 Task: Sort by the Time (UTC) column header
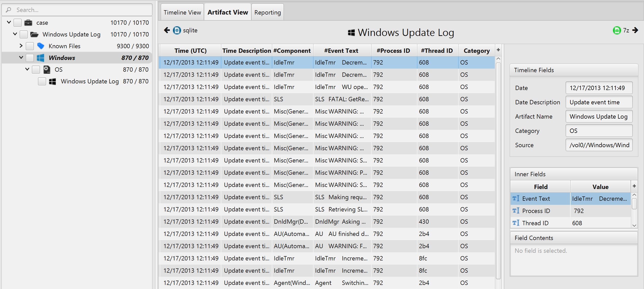[190, 51]
